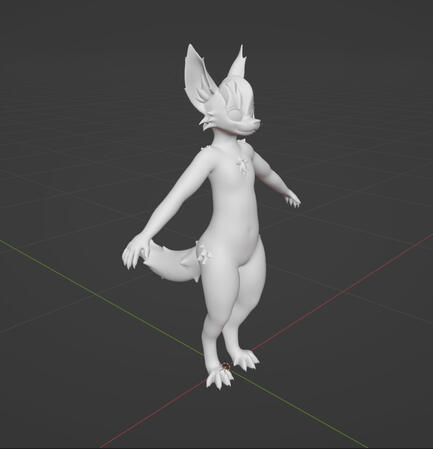The height and width of the screenshot is (449, 433).
Task: Click the character's closed eye
Action: pos(236,116)
